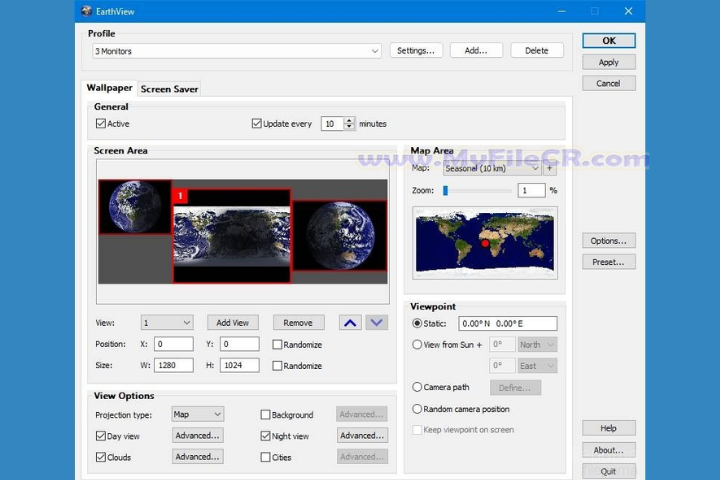The height and width of the screenshot is (480, 720).
Task: Open the Map Seasonal (10 km) dropdown
Action: point(492,168)
